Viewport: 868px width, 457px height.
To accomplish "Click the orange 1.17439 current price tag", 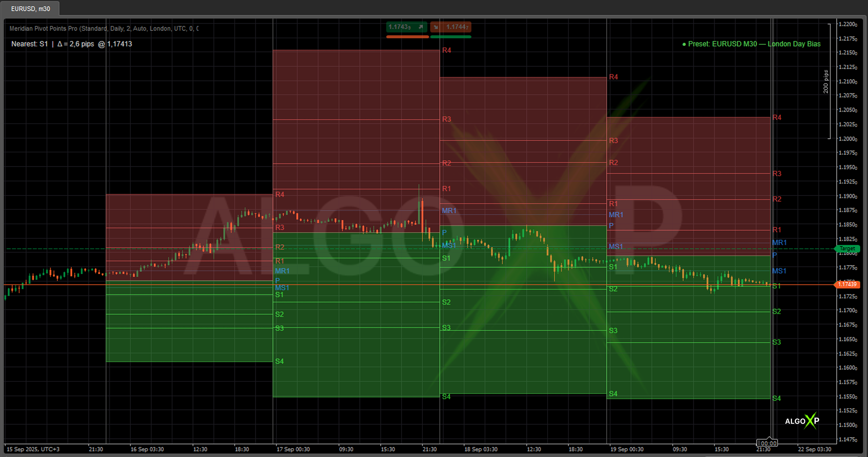I will pos(847,285).
